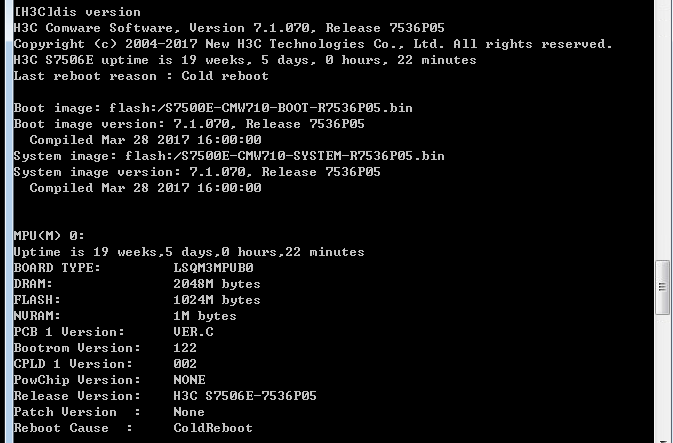Click the 'System image version' line
Screen dimensions: 673x443
(197, 172)
